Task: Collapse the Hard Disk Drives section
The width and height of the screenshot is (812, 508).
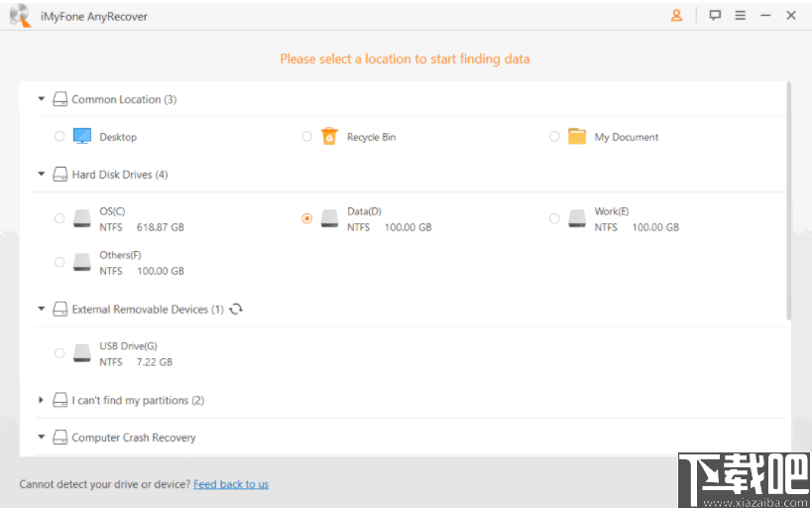Action: (x=42, y=175)
